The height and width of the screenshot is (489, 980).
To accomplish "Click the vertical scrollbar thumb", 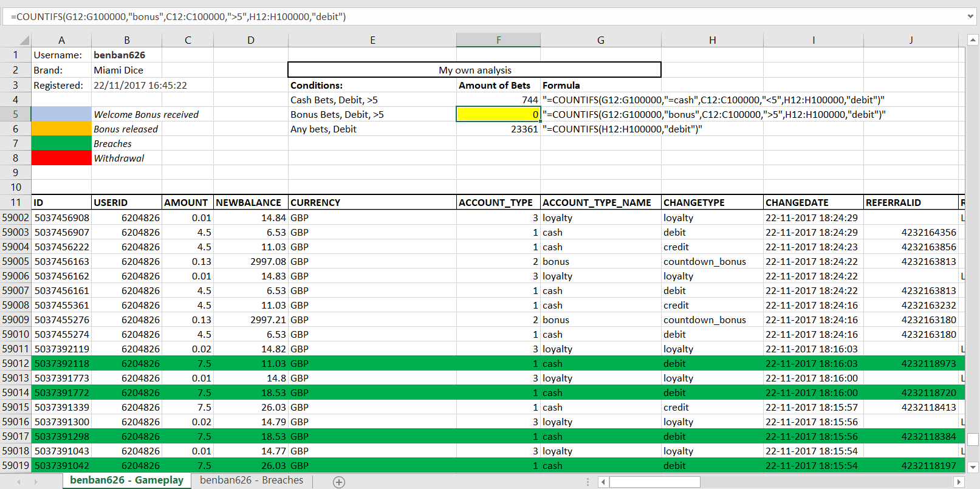I will [973, 439].
